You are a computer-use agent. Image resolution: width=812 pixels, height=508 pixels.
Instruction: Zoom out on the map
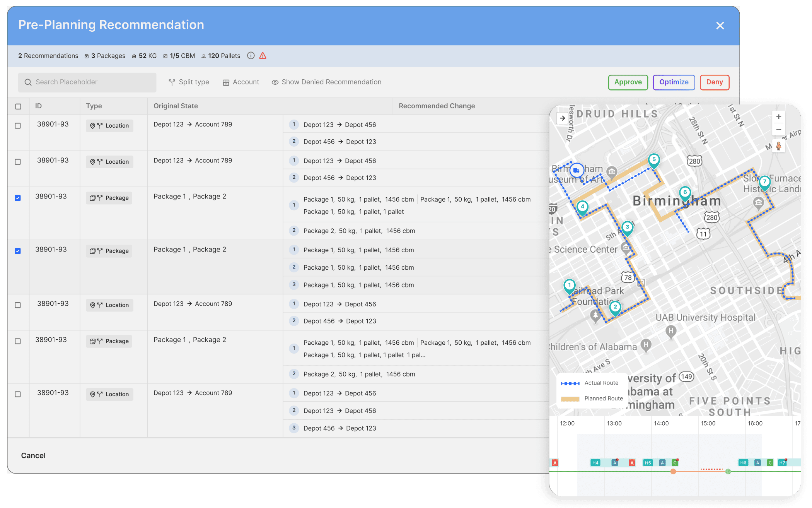coord(779,130)
